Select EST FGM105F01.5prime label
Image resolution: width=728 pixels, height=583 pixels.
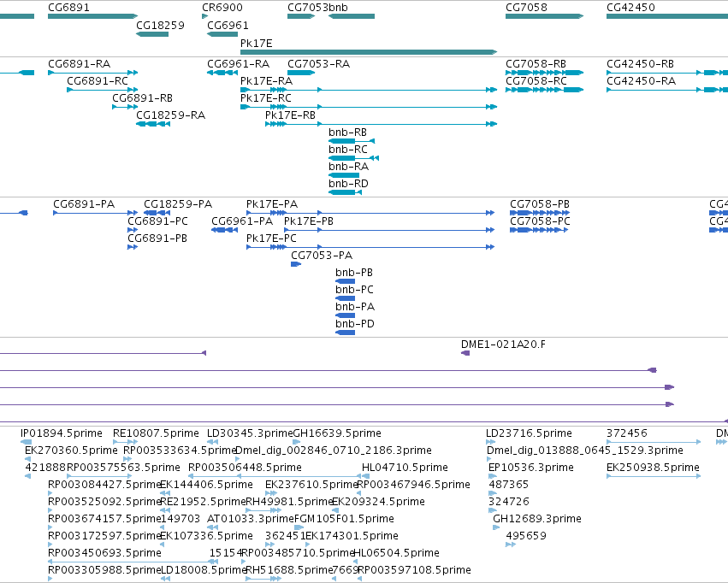pos(345,519)
